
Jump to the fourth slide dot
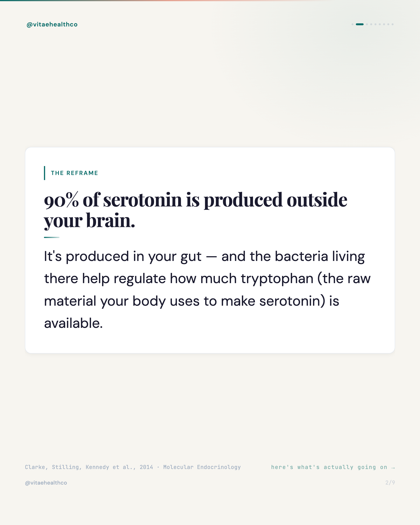(x=371, y=24)
